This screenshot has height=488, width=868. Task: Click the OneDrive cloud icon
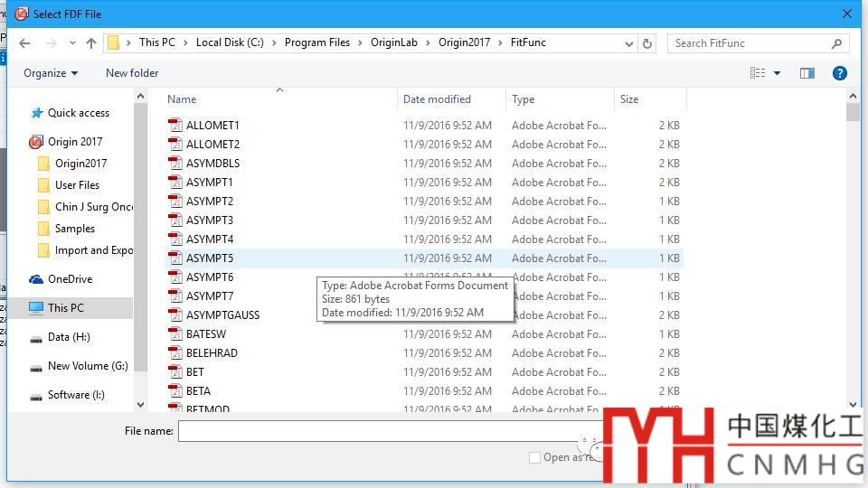point(36,279)
